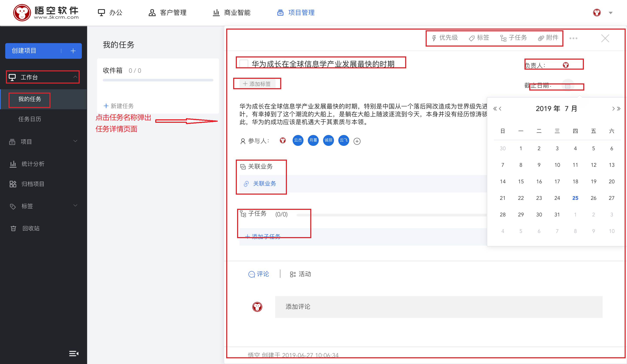Image resolution: width=627 pixels, height=364 pixels.
Task: Switch to the 活动 tab
Action: (x=300, y=274)
